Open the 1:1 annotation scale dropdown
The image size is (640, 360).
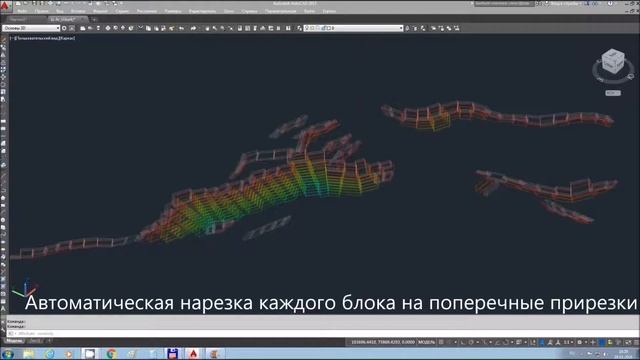point(569,342)
